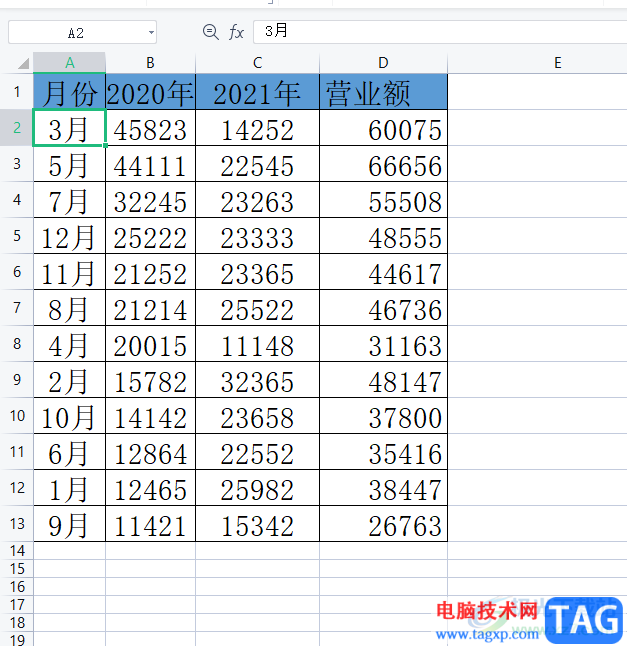Select cell containing 6月

click(70, 452)
